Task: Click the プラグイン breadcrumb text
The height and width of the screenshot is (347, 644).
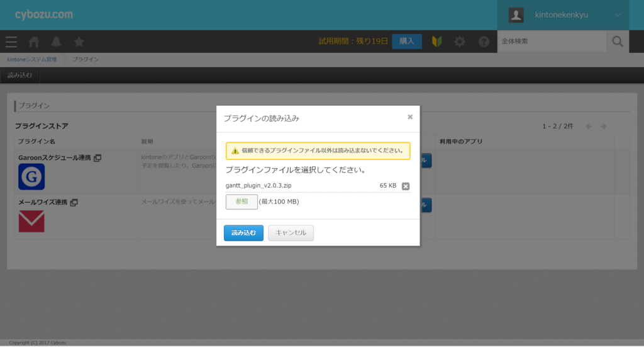Action: (x=86, y=59)
